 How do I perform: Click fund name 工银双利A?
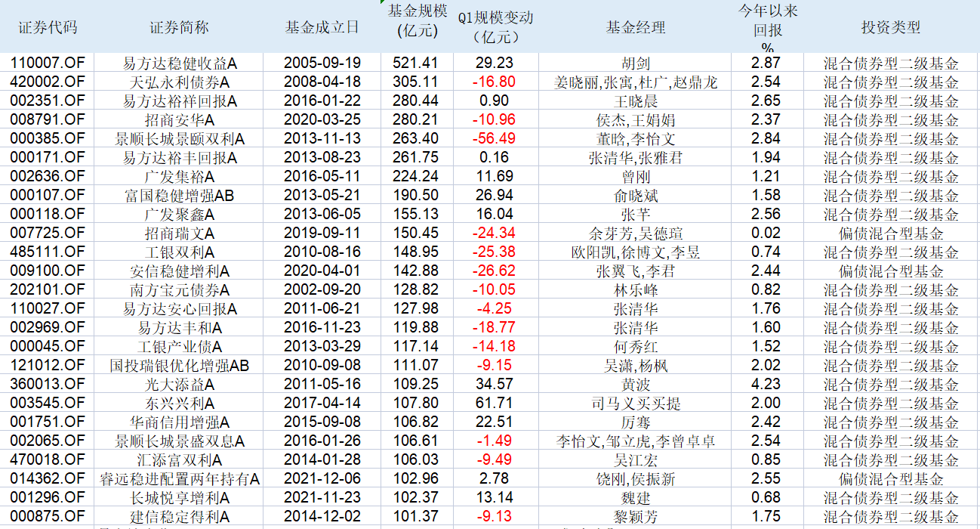click(179, 252)
